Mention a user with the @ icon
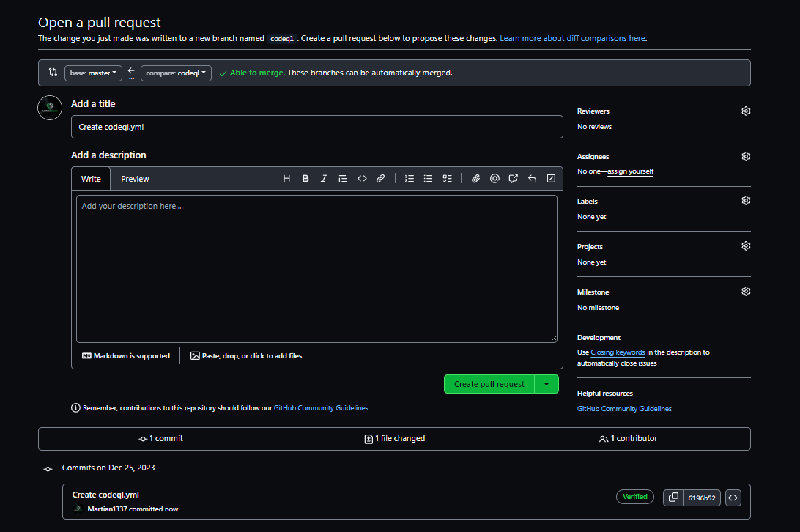Viewport: 800px width, 532px height. (x=495, y=179)
